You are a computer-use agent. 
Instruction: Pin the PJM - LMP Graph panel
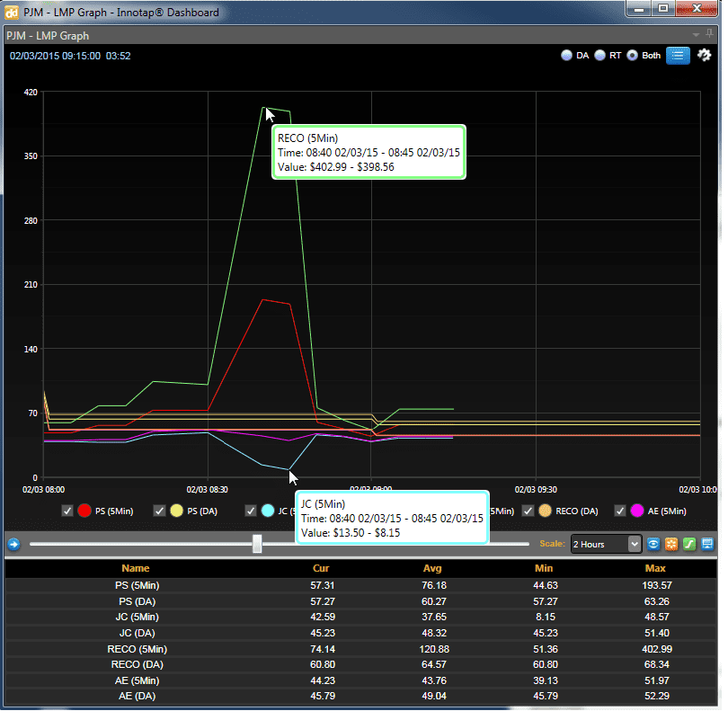(709, 33)
